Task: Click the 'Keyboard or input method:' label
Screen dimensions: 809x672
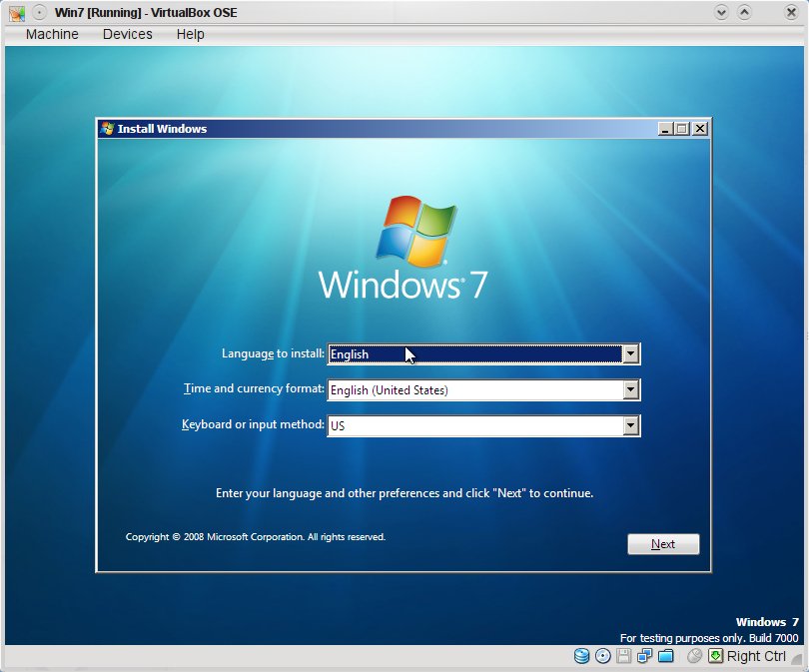Action: click(253, 424)
